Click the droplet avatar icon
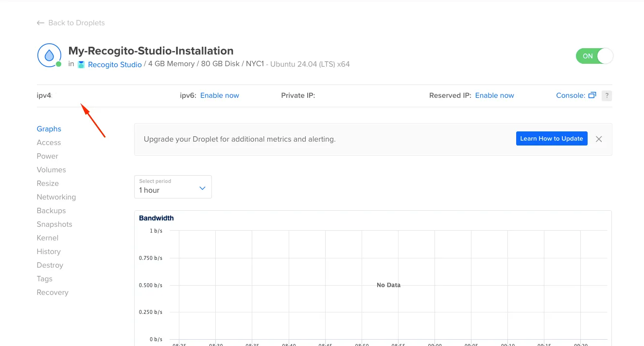 pos(49,55)
